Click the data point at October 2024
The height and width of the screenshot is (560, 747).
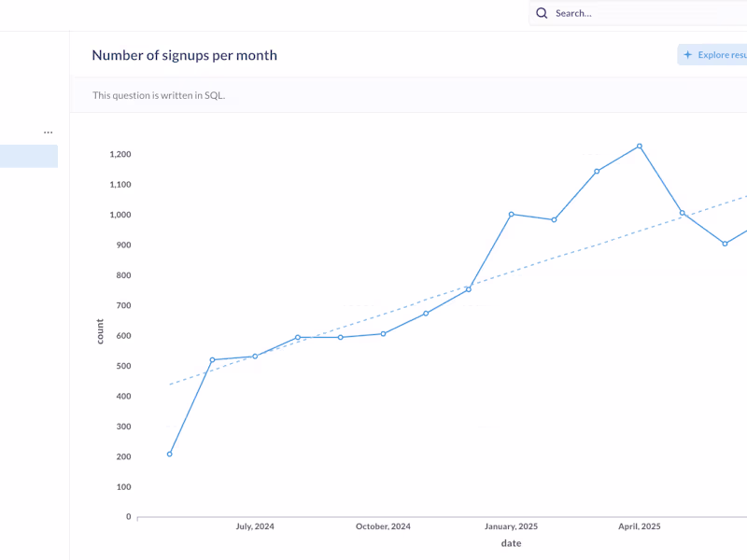[x=383, y=334]
